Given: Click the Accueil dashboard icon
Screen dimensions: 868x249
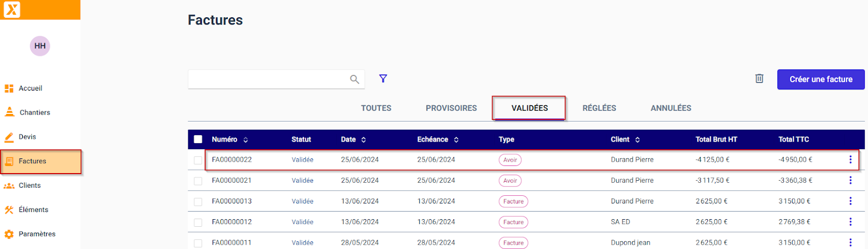Looking at the screenshot, I should 9,88.
